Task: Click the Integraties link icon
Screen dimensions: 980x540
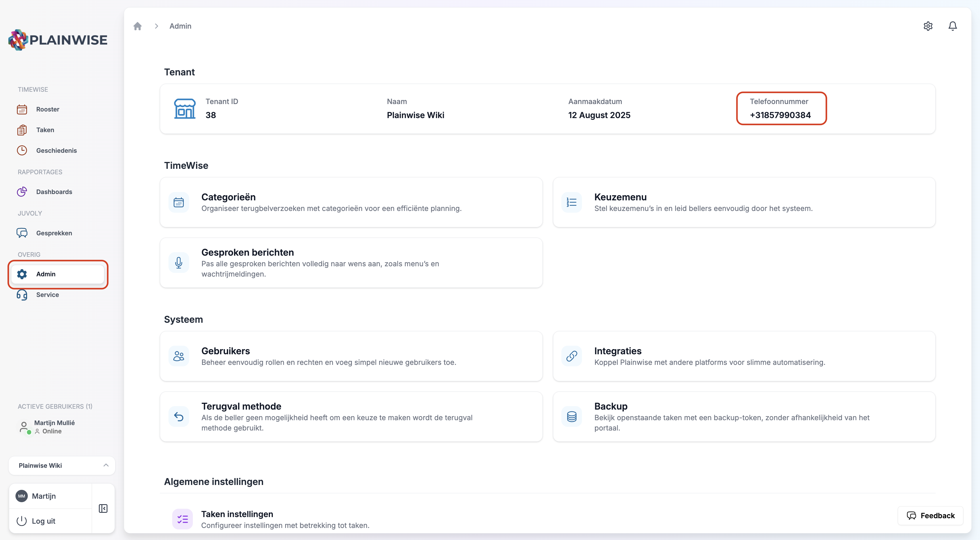Action: click(x=571, y=356)
